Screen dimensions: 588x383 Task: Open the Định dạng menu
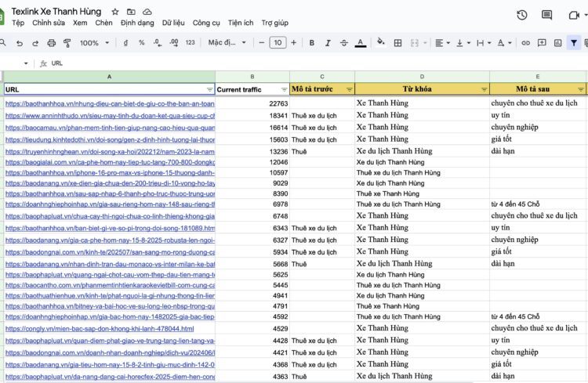tap(137, 23)
